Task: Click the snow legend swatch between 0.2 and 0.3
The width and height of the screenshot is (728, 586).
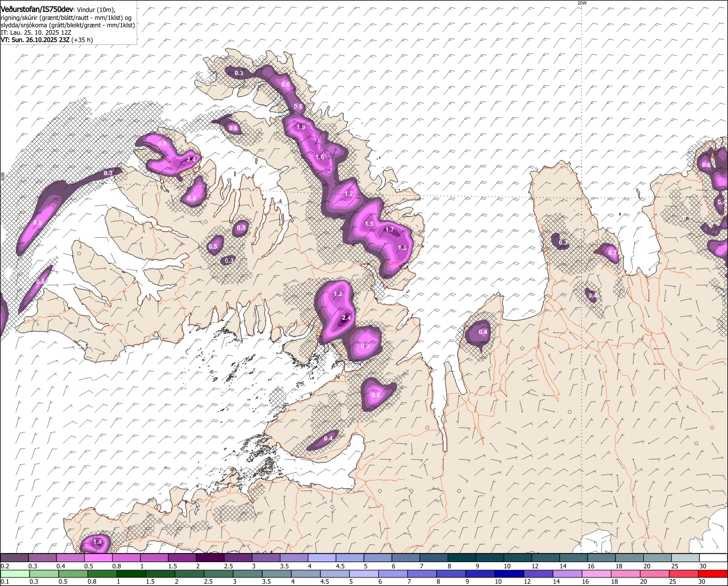Action: coord(14,558)
